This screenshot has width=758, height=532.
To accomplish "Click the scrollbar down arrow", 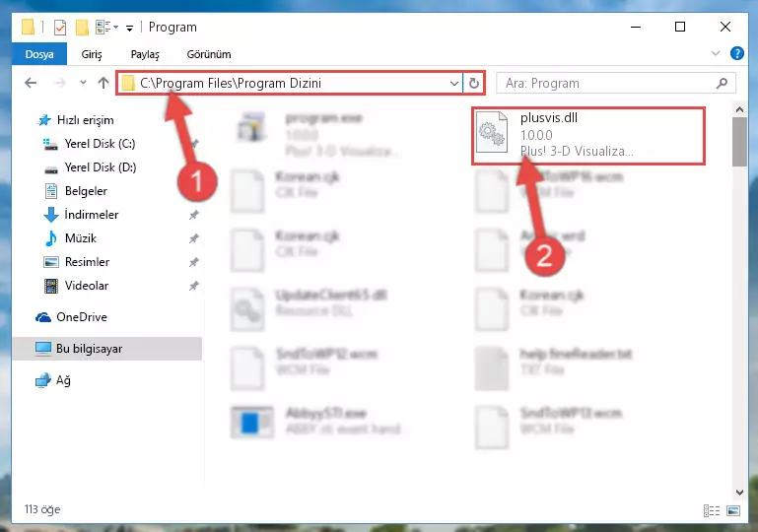I will (739, 492).
